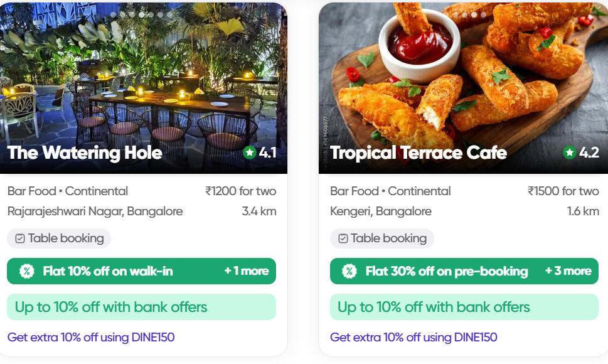Select the last carousel dot on Tropical Terrace Cafe photo
This screenshot has height=364, width=608.
pyautogui.click(x=483, y=14)
